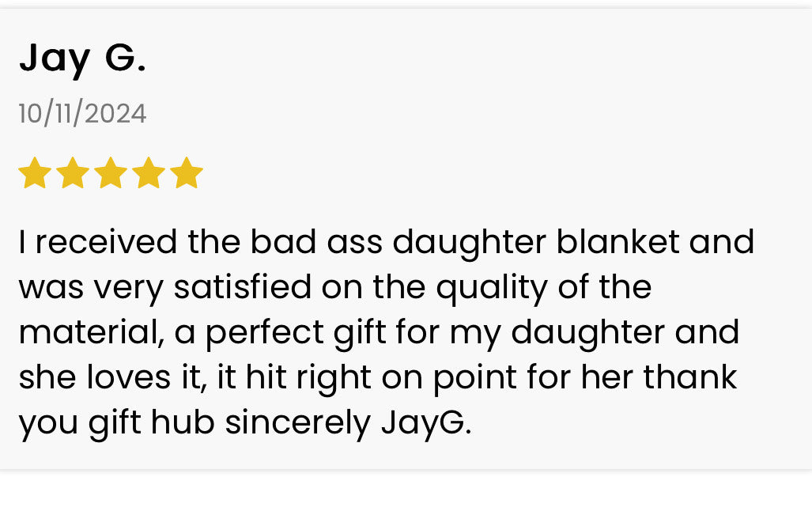Click the words "quality of the"

[544, 287]
